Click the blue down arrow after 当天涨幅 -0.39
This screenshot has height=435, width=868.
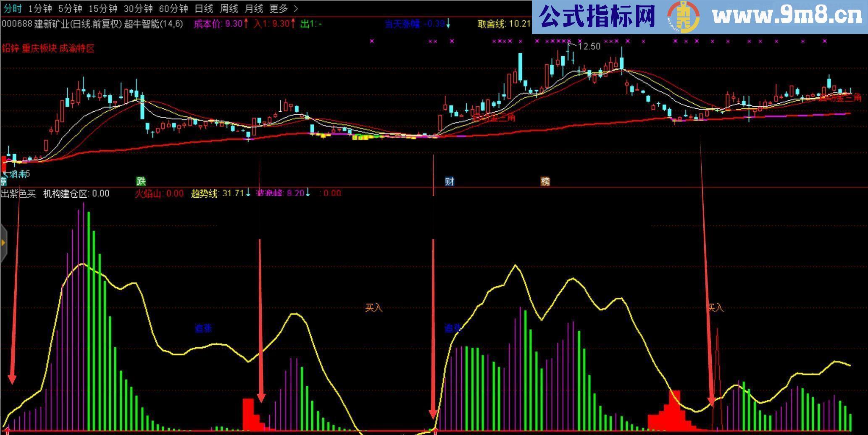(449, 25)
